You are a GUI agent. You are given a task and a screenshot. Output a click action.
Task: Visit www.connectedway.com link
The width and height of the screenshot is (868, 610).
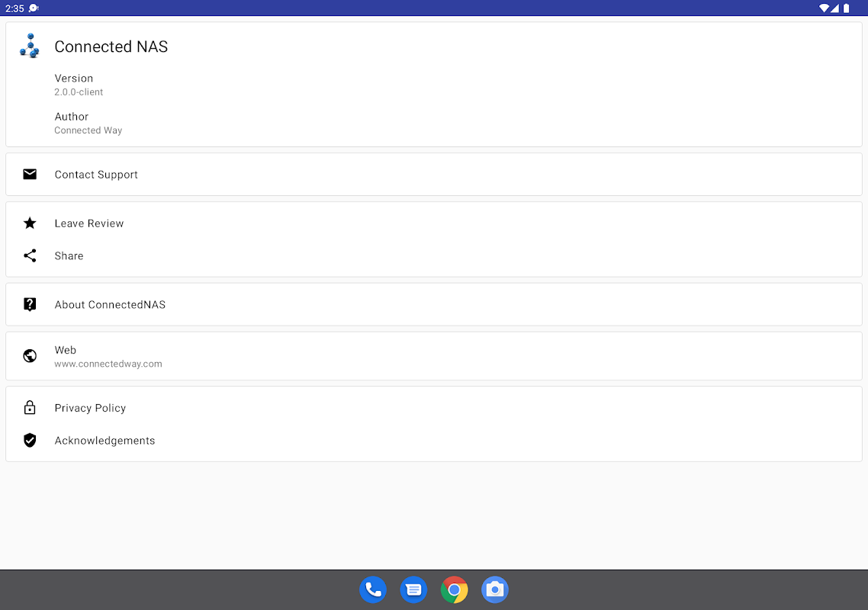pyautogui.click(x=108, y=364)
